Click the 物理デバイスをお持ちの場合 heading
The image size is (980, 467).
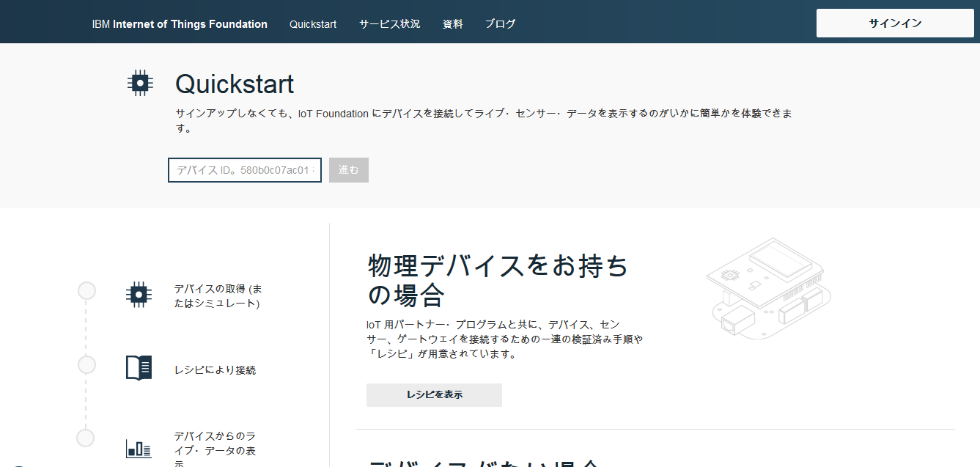498,280
